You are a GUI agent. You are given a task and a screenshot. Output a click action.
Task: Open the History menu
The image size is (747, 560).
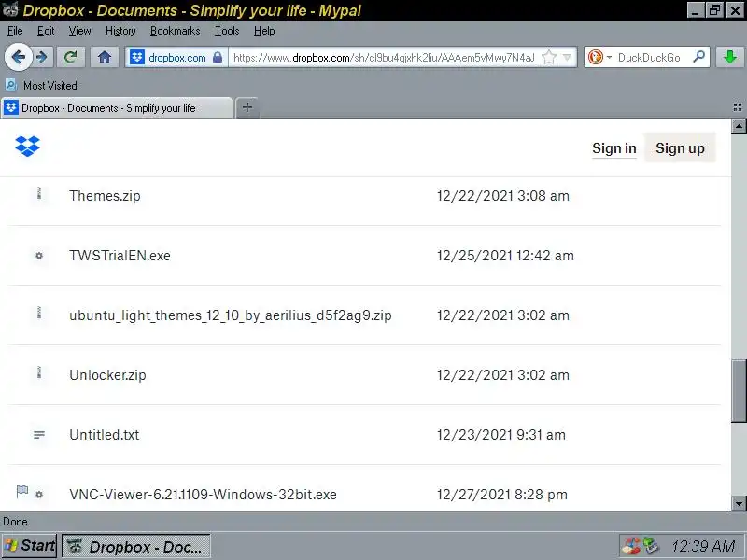tap(120, 31)
